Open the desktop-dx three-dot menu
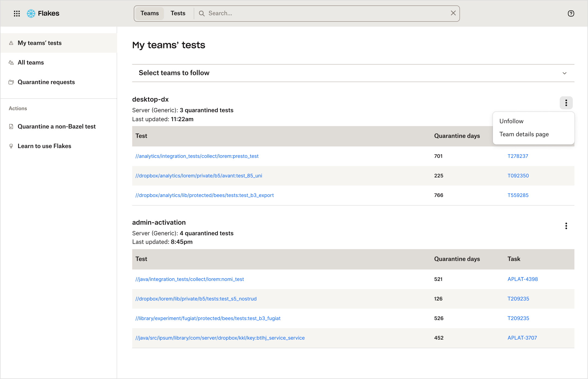This screenshot has height=379, width=588. coord(566,103)
